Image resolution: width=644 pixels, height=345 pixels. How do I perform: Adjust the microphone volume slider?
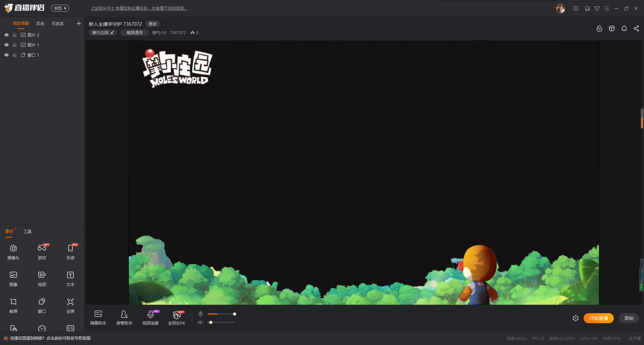coord(221,314)
